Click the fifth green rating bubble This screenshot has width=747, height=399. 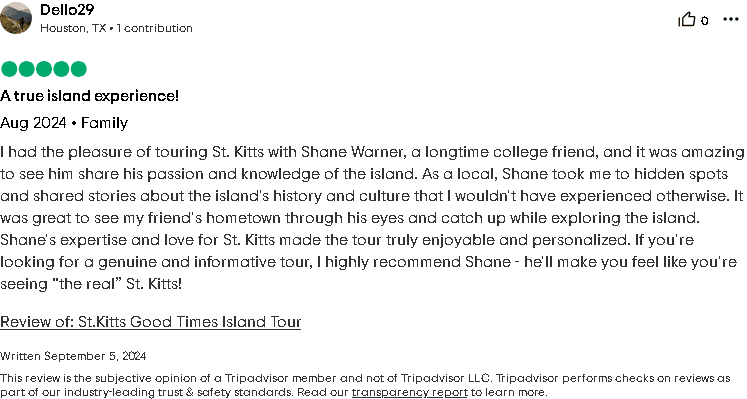pos(79,69)
